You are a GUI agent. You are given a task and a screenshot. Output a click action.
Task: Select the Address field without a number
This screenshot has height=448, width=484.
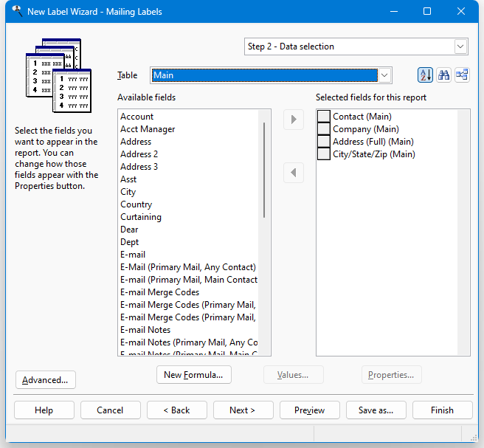(136, 142)
